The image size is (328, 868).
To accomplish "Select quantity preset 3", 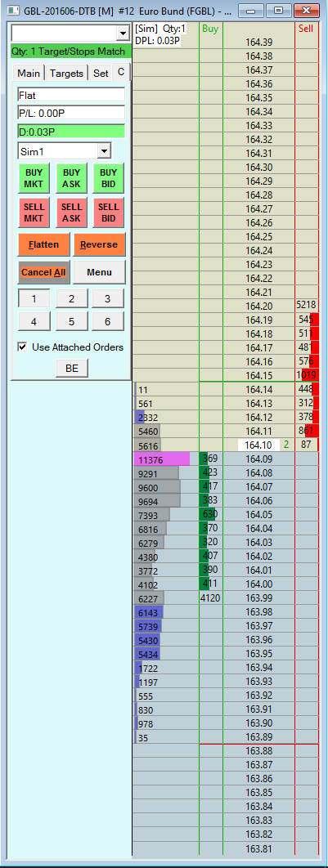I will point(108,299).
